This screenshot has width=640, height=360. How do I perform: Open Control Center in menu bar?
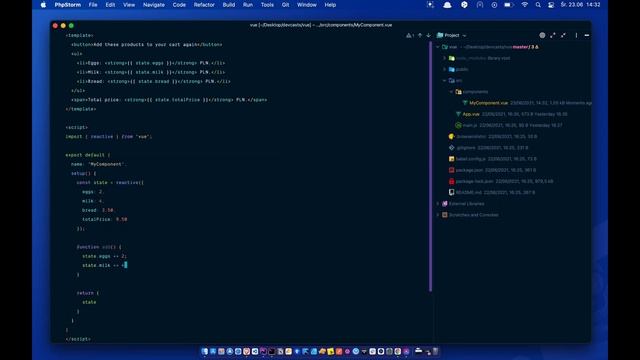tap(551, 5)
